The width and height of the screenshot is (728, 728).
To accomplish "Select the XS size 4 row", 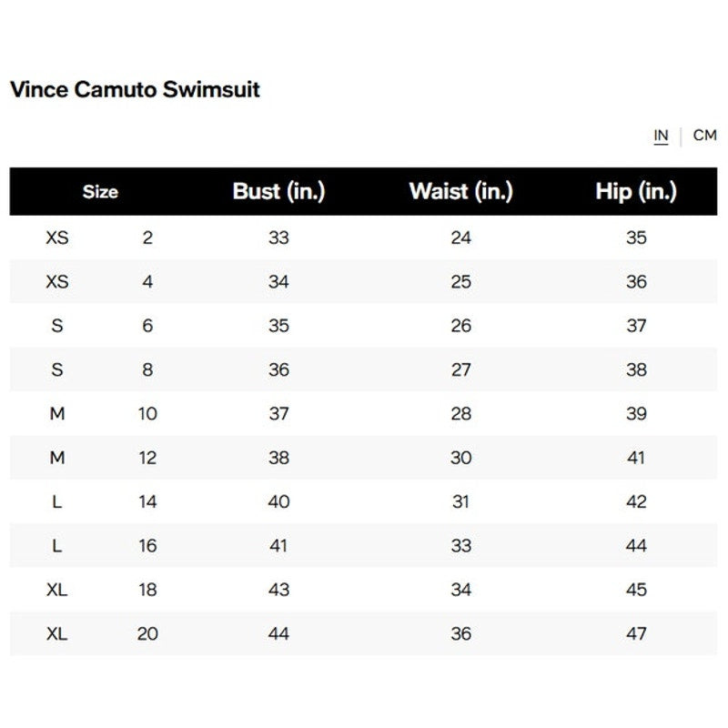I will tap(56, 282).
